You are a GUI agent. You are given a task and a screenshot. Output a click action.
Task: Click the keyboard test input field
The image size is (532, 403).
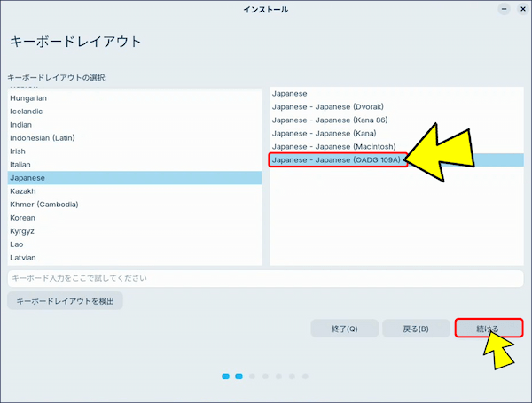(266, 278)
